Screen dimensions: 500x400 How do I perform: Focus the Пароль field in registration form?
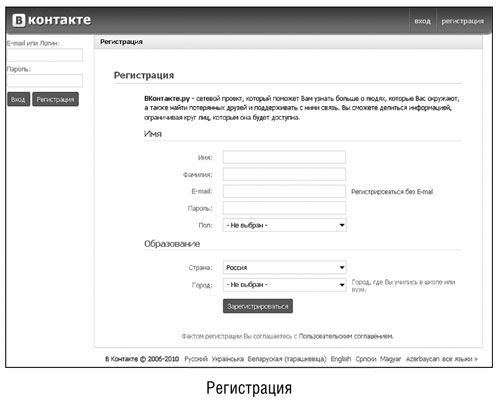pos(284,208)
